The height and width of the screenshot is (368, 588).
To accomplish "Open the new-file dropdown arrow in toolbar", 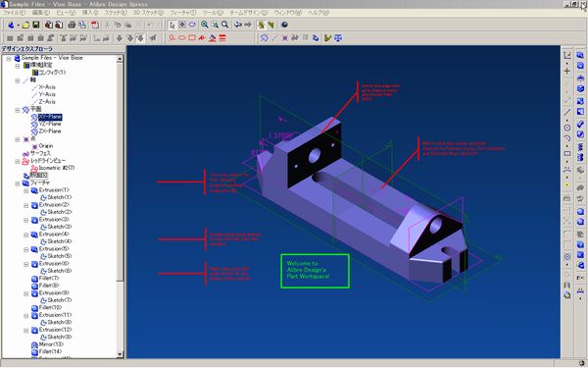I will tap(18, 26).
